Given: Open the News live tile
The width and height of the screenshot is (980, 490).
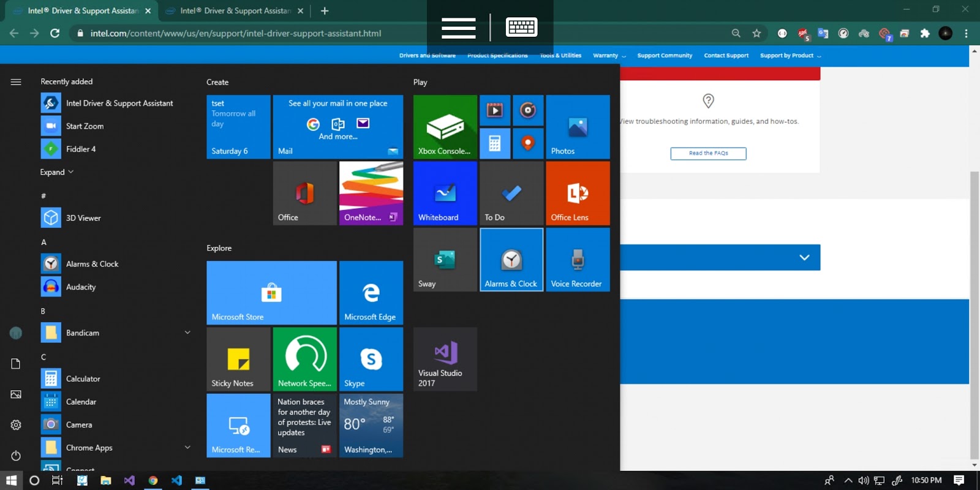Looking at the screenshot, I should (304, 425).
